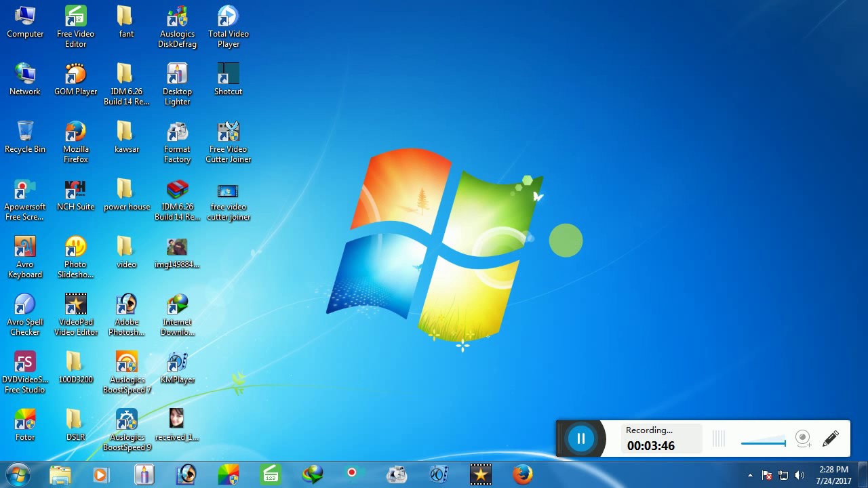Select the 100D3200 folder
868x488 pixels.
[75, 368]
